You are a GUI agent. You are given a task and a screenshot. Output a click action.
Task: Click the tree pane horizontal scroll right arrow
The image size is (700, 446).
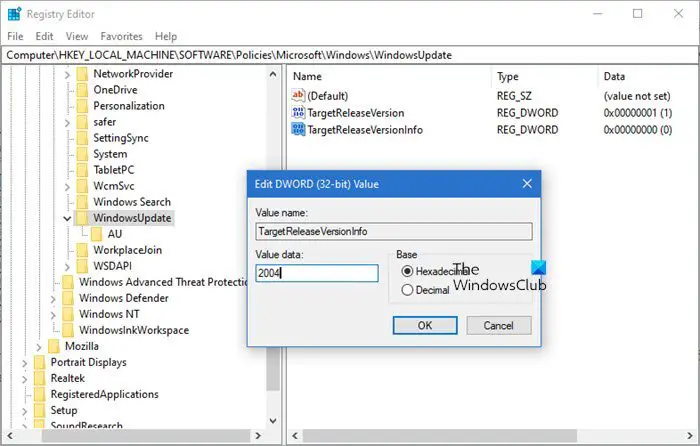pos(258,435)
